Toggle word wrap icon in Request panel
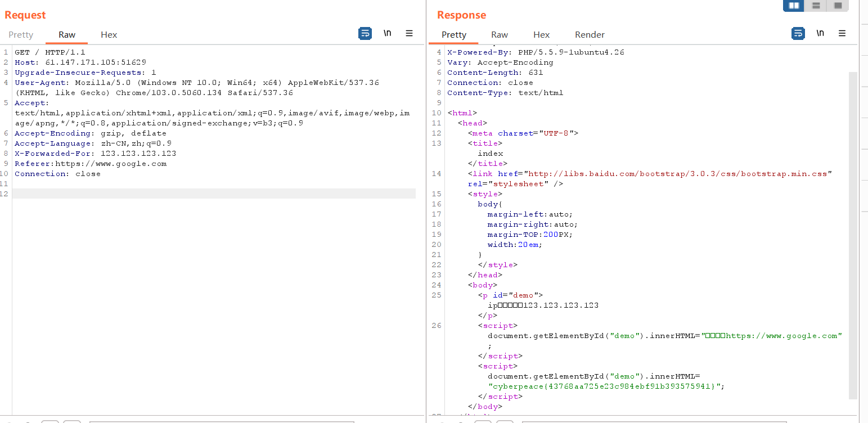The width and height of the screenshot is (868, 423). click(365, 34)
